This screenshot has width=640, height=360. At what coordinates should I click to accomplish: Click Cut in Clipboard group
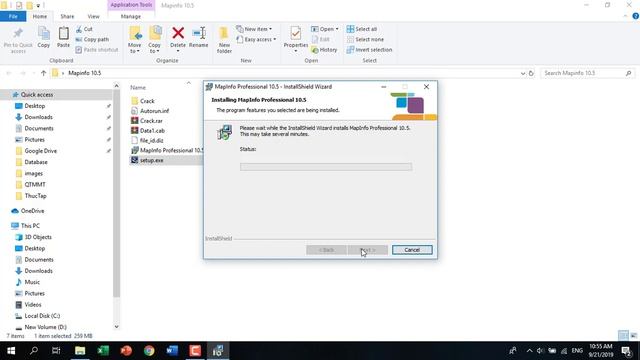coord(84,29)
